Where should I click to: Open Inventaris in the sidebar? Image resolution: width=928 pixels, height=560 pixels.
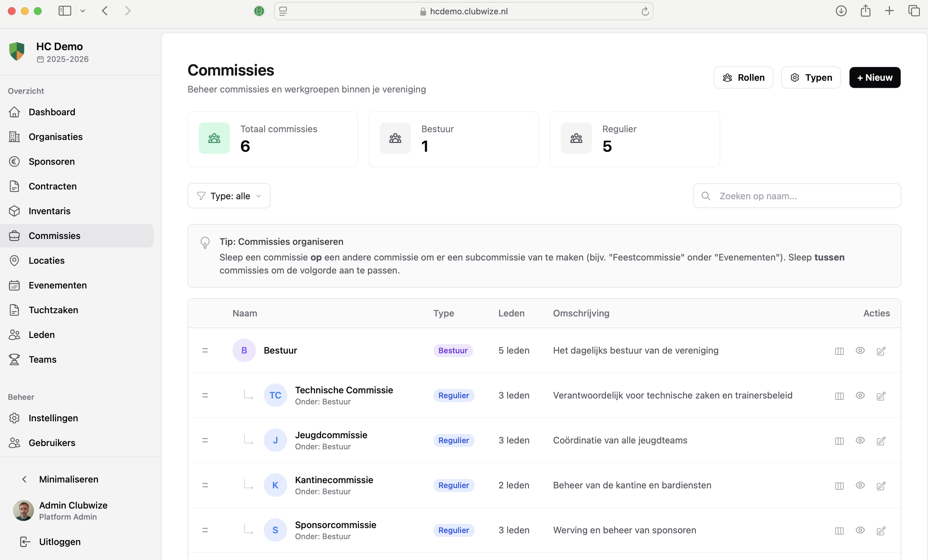[x=50, y=211]
